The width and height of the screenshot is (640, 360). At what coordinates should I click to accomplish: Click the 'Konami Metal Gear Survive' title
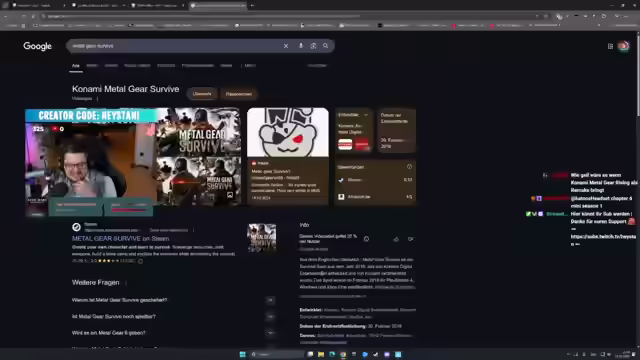[x=125, y=89]
